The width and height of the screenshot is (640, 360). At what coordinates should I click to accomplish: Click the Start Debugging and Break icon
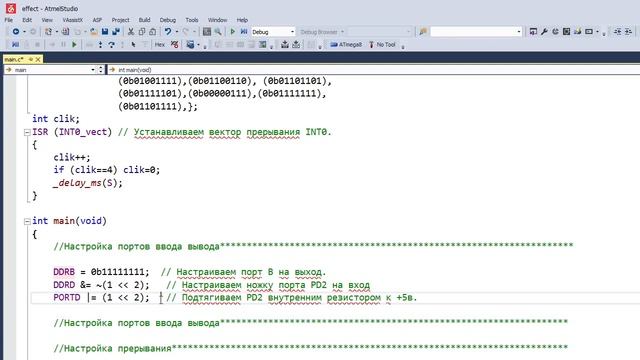(244, 31)
